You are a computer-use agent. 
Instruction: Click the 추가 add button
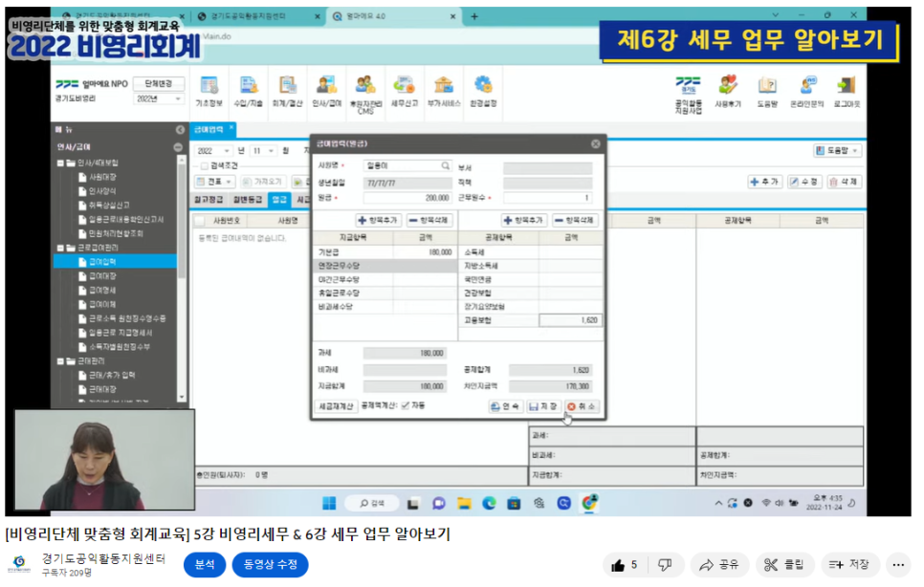[765, 182]
